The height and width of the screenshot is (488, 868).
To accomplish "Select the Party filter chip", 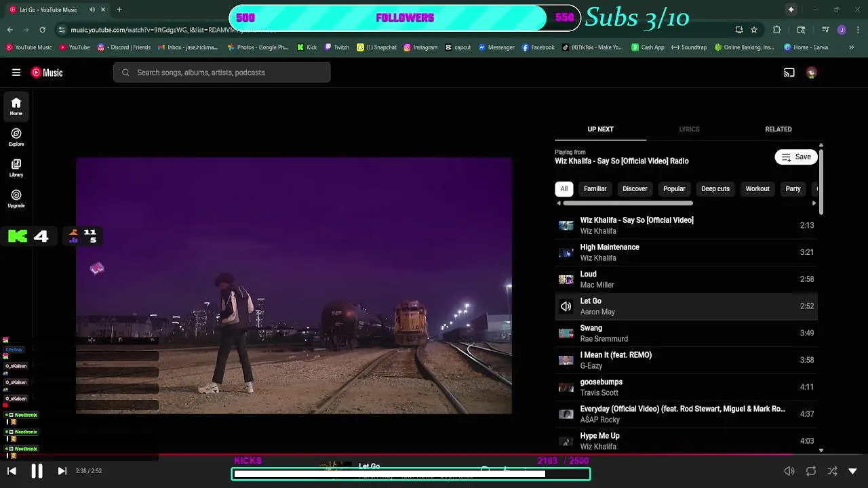I will click(793, 188).
